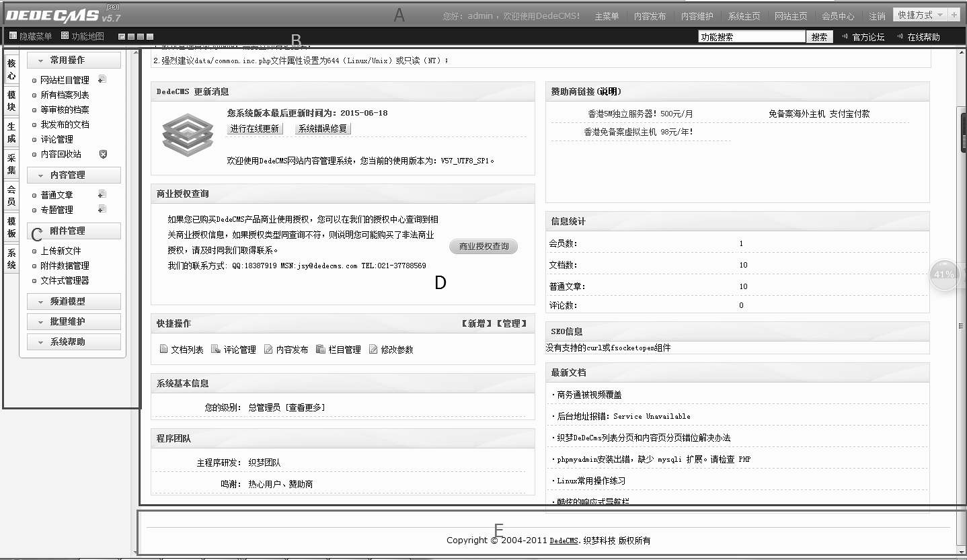Screen dimensions: 967x560
Task: Click 【新增】 in the 快捷操作 header
Action: [477, 323]
